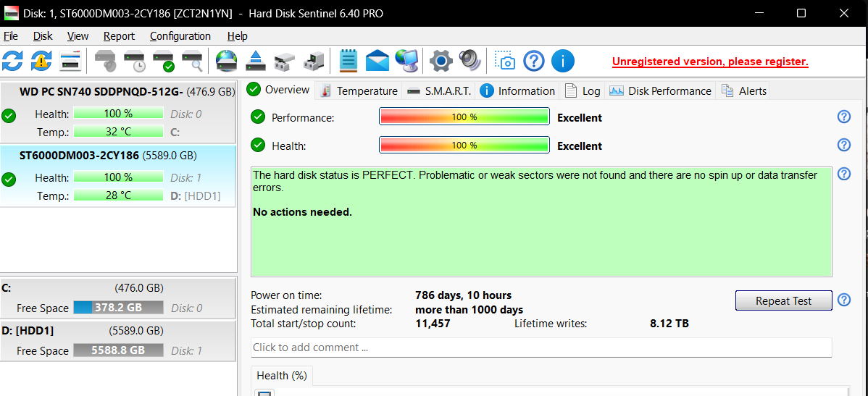Click the blue Refresh arrows toolbar icon
868x396 pixels.
point(12,60)
